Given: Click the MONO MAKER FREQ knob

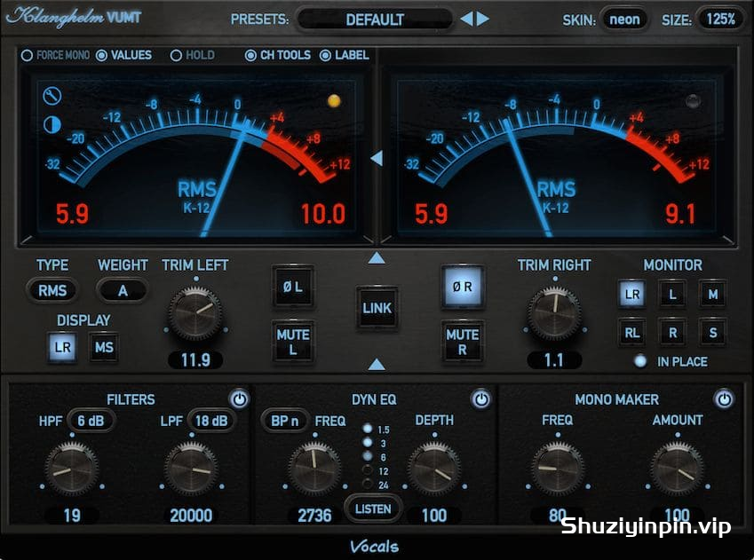Looking at the screenshot, I should pos(558,469).
